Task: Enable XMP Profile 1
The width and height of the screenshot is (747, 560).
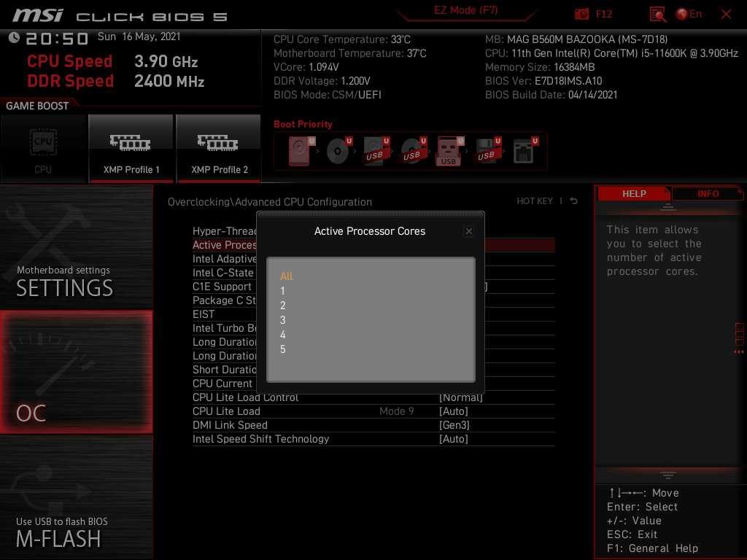Action: (x=131, y=149)
